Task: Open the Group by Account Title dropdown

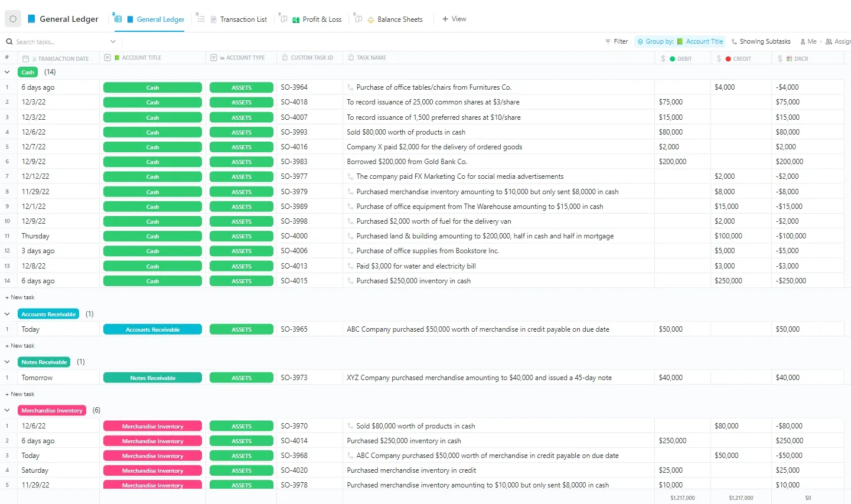Action: 680,42
